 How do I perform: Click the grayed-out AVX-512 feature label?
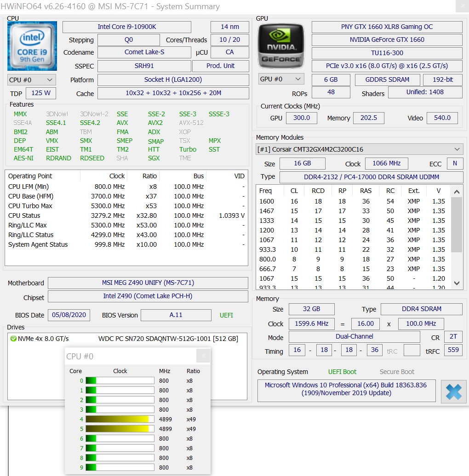point(191,123)
